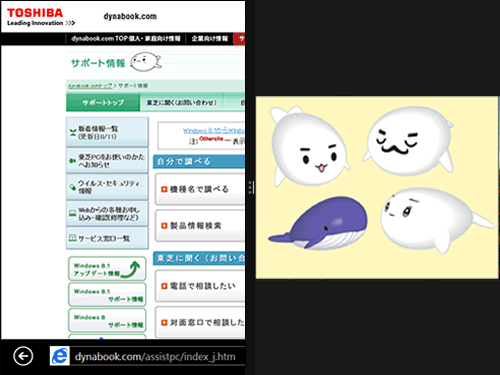Click the 自分で調べる section header
500x375 pixels.
[x=199, y=162]
